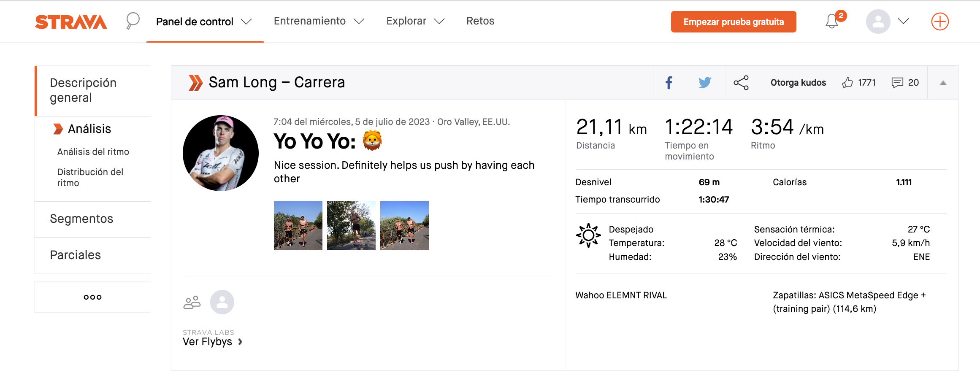The image size is (980, 384).
Task: Open the three-dots more options box
Action: (92, 297)
